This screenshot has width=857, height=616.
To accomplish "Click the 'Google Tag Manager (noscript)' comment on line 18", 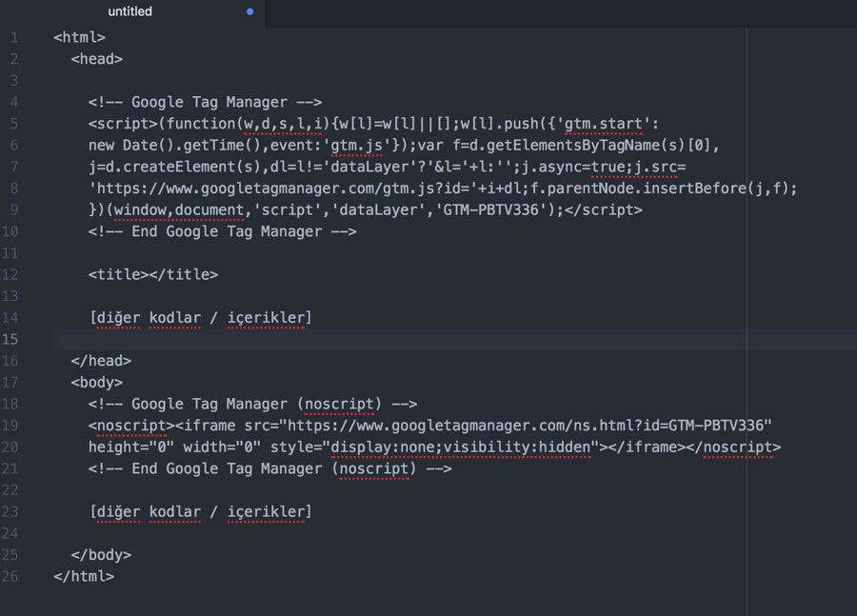I will click(252, 405).
